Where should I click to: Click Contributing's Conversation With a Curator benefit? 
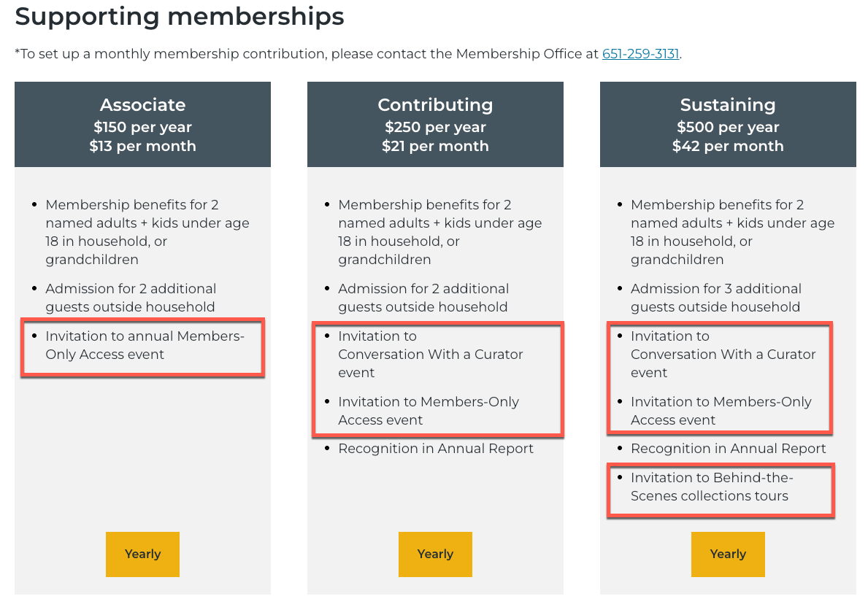coord(430,355)
